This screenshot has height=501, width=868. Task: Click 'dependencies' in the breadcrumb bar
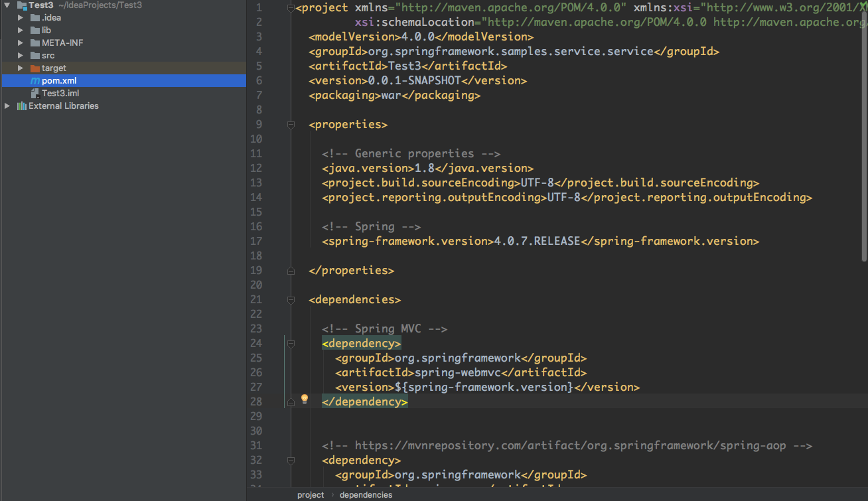[x=366, y=495]
